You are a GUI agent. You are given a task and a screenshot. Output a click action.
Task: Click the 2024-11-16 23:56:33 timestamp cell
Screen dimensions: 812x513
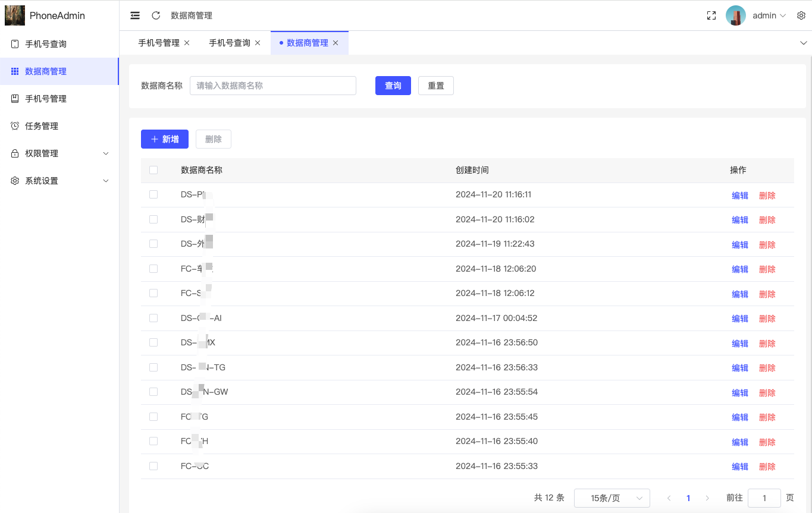point(497,367)
